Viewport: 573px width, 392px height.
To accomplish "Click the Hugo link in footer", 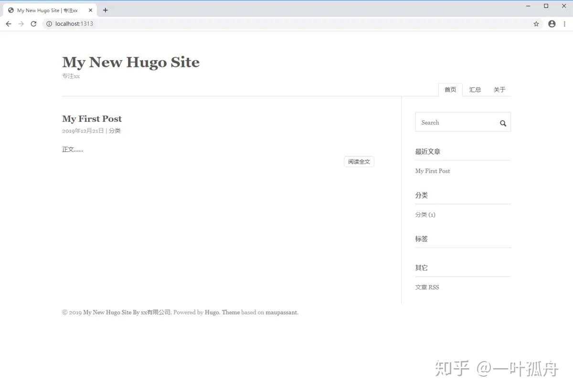I will [212, 313].
